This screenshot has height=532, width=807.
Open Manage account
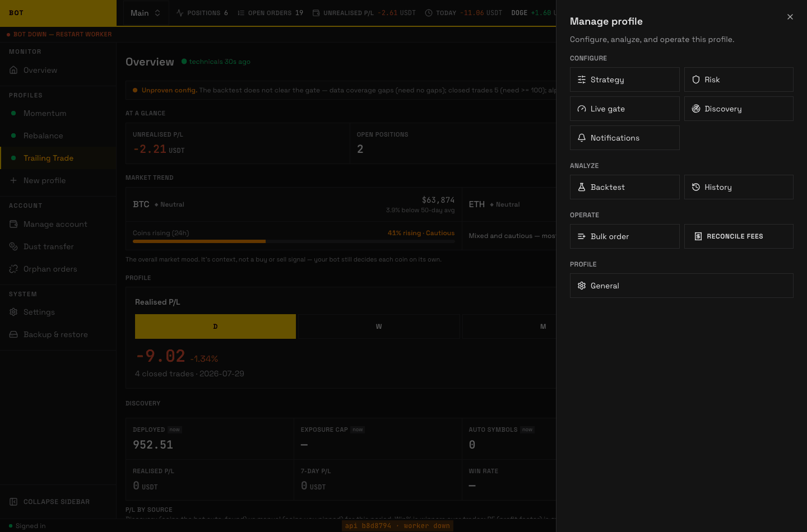click(x=58, y=224)
